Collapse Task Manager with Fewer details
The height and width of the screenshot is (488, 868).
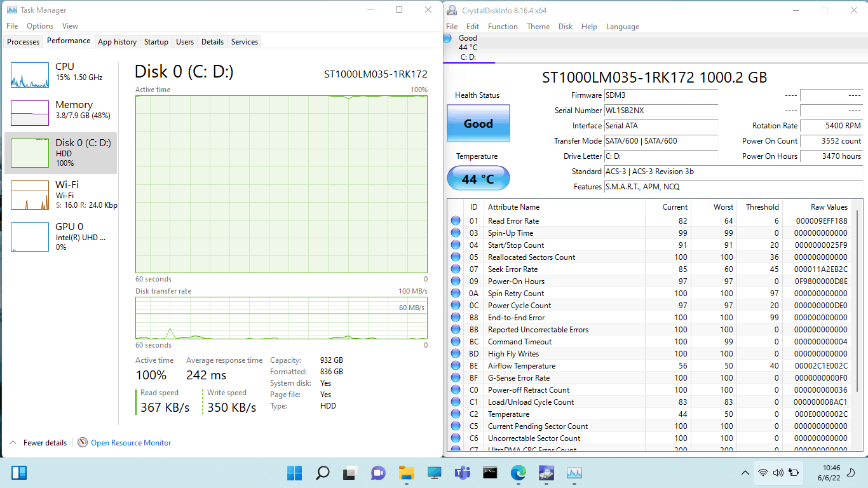click(x=38, y=443)
